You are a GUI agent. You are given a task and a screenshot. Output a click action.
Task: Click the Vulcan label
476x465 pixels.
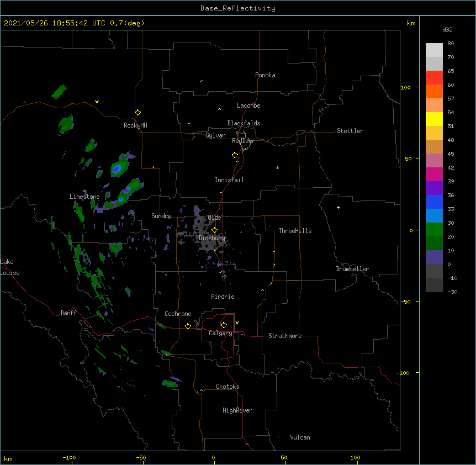pyautogui.click(x=300, y=437)
